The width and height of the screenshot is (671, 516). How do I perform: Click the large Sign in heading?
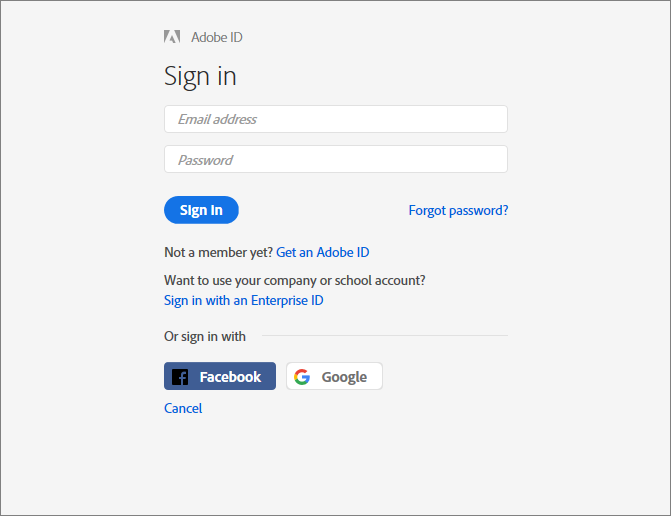[x=200, y=76]
